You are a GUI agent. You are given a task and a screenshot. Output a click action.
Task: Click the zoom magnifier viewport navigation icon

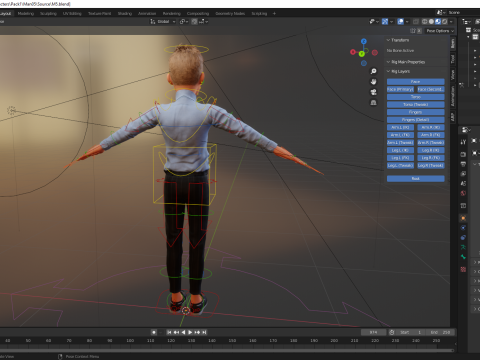[373, 71]
